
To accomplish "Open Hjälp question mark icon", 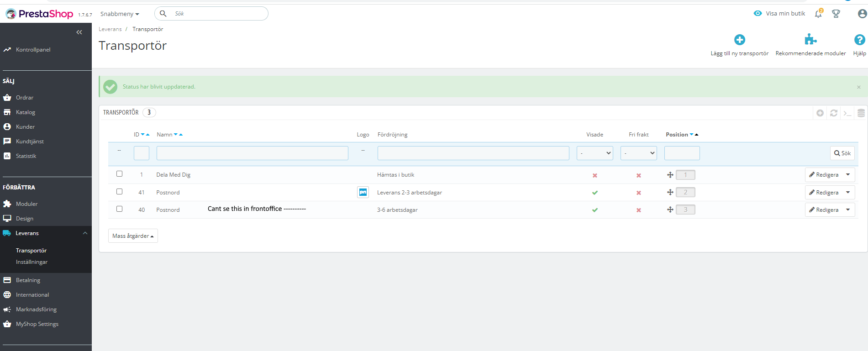I will coord(860,40).
